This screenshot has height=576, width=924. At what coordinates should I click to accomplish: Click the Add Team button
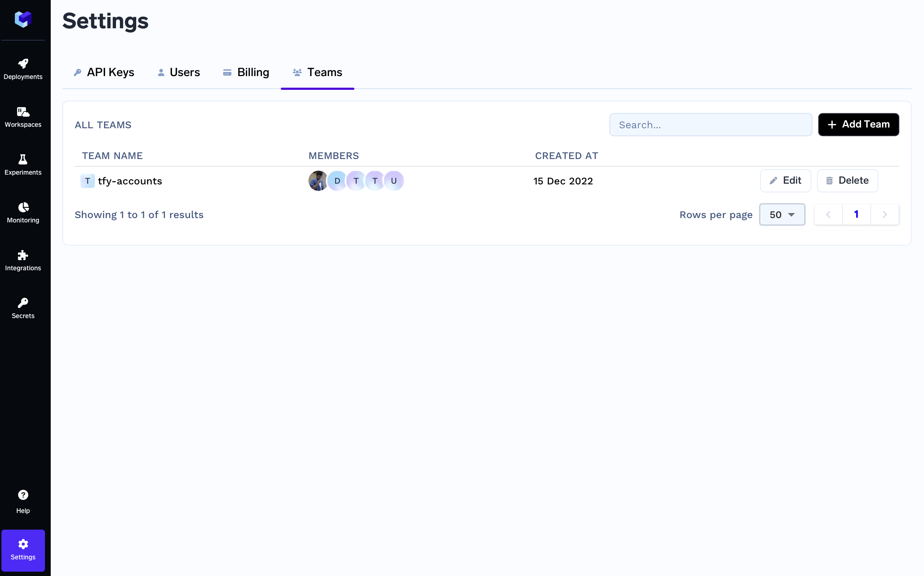point(858,125)
